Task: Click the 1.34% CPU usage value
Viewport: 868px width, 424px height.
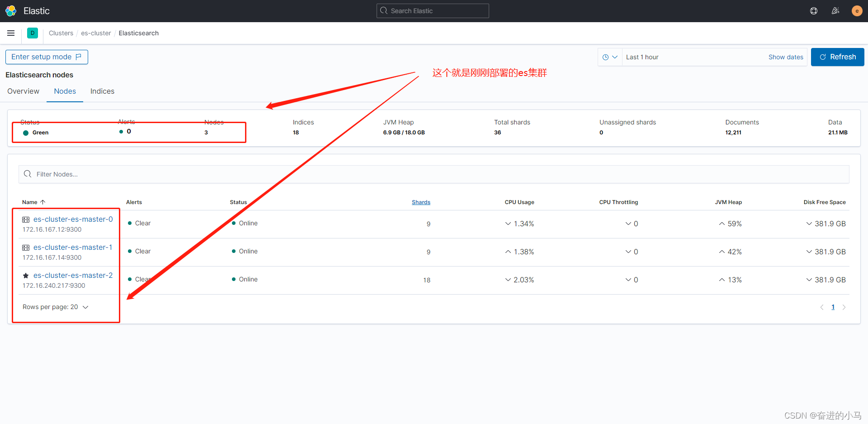Action: coord(524,224)
